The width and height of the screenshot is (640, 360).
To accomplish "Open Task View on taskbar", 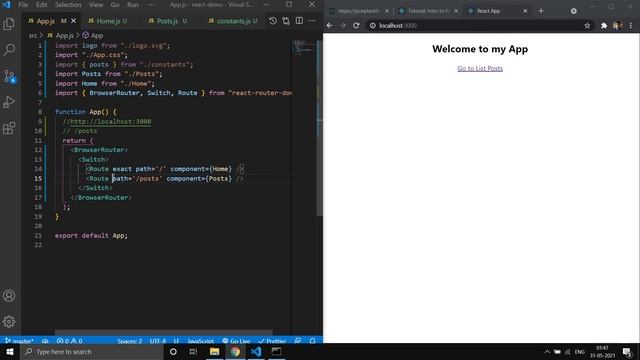I will [193, 351].
